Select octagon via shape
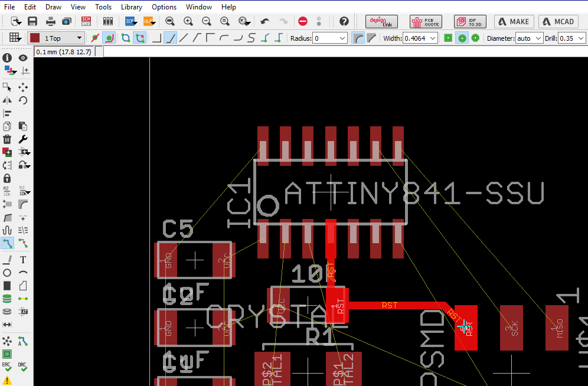The width and height of the screenshot is (588, 386). (475, 38)
